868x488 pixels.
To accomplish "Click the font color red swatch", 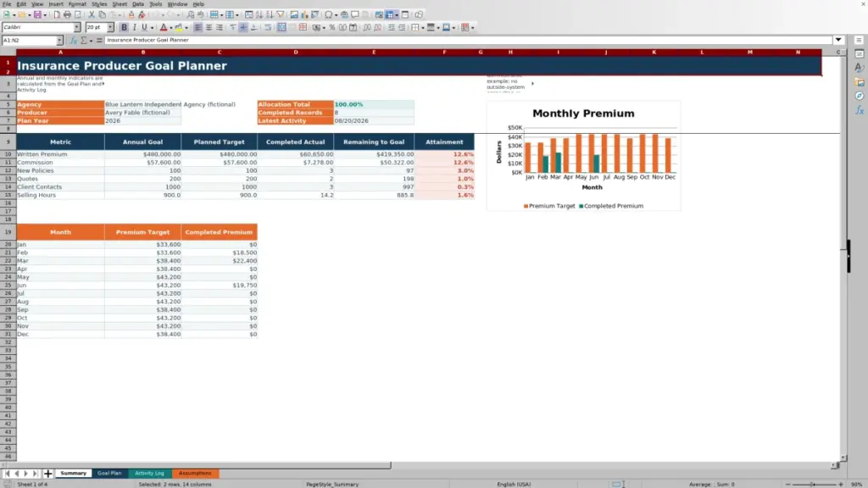I will coord(164,28).
